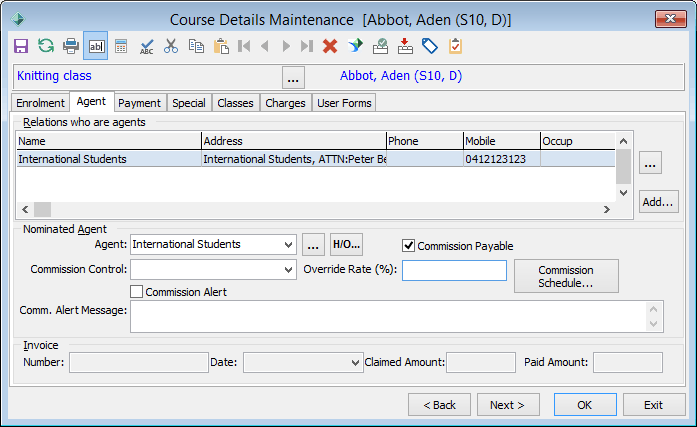Enable the Commission Alert checkbox
The height and width of the screenshot is (427, 697).
[136, 292]
